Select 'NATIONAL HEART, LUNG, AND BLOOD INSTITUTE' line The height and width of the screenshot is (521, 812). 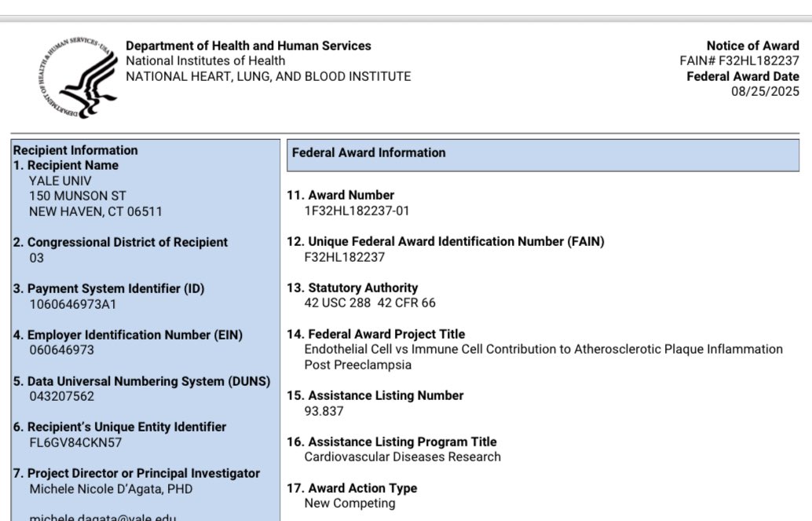269,76
